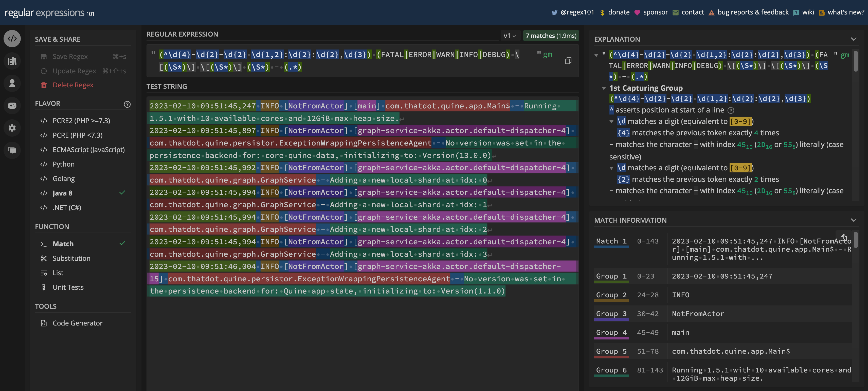Open the community library icon in sidebar

pos(12,61)
